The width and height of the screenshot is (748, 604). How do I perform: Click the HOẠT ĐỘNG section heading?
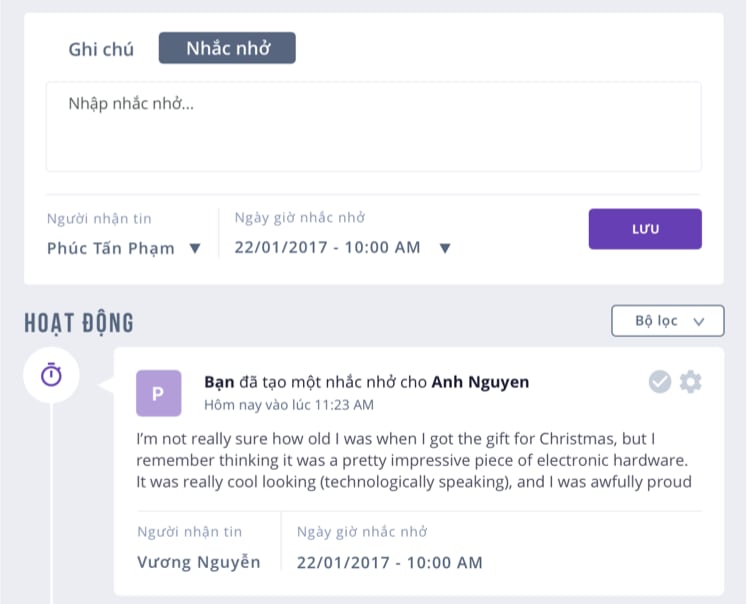(79, 323)
